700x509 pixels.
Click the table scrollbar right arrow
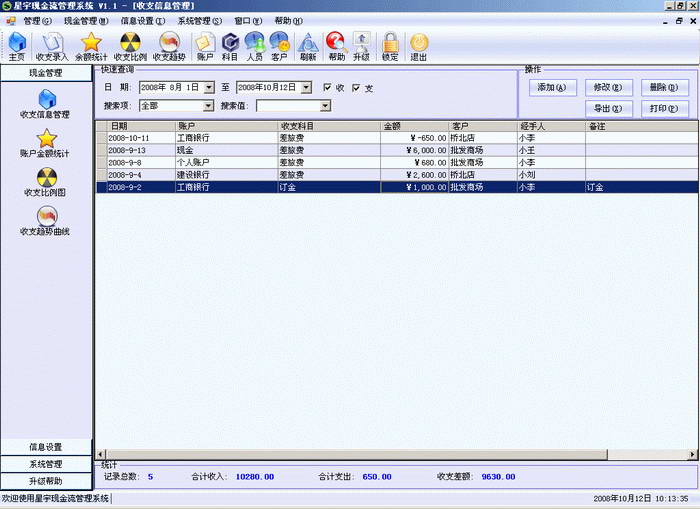pyautogui.click(x=692, y=455)
